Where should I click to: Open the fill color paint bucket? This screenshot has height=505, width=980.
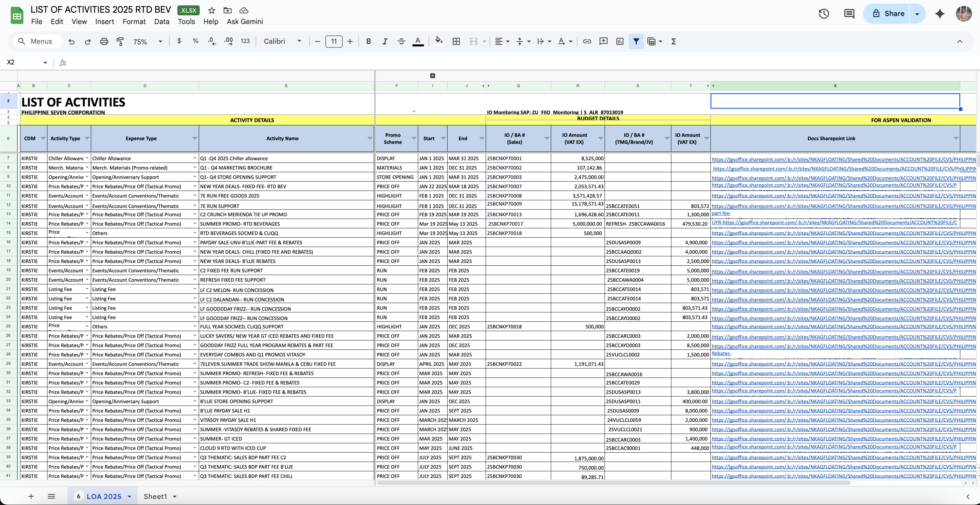439,41
